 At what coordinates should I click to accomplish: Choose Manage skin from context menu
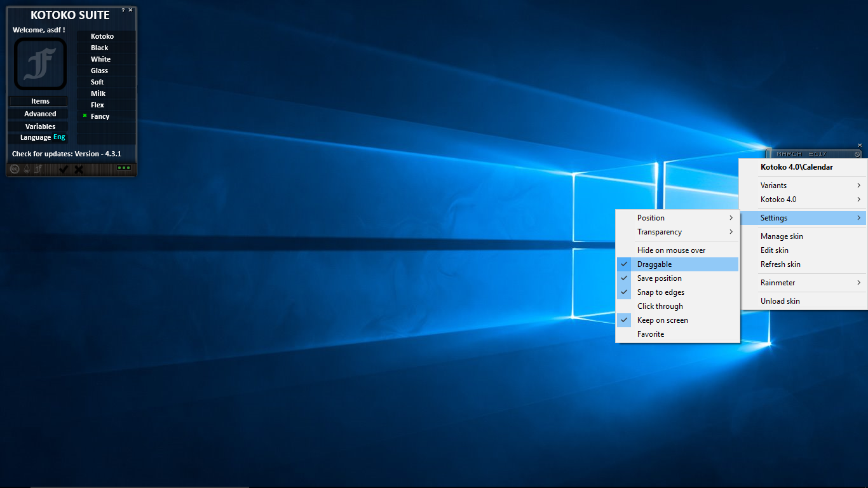[803, 236]
